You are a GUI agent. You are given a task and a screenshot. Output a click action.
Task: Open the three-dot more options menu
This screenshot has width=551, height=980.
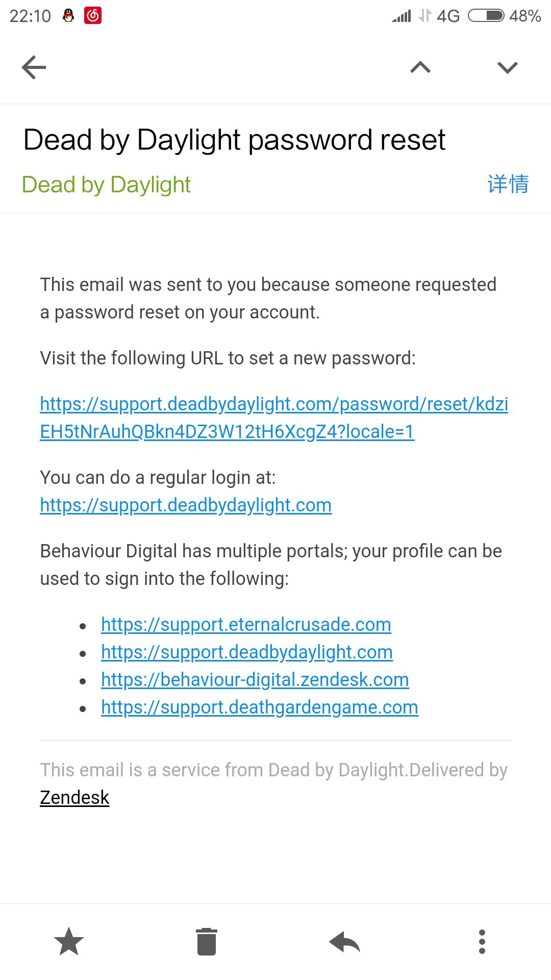tap(482, 942)
